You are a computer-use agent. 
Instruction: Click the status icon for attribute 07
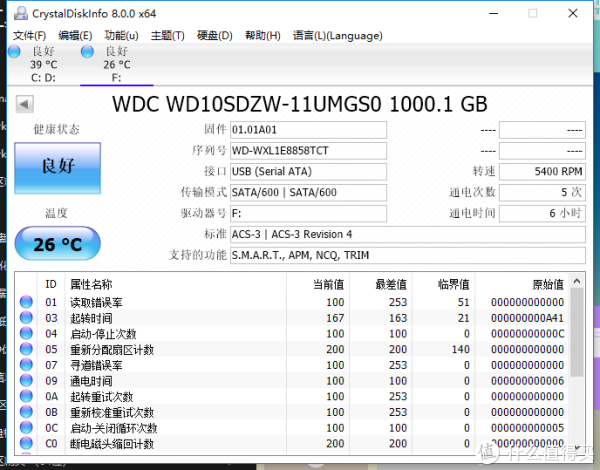click(x=26, y=365)
